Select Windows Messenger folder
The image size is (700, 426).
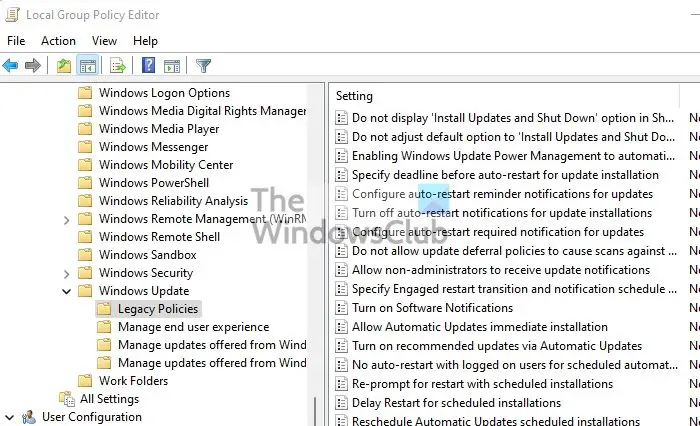click(154, 147)
